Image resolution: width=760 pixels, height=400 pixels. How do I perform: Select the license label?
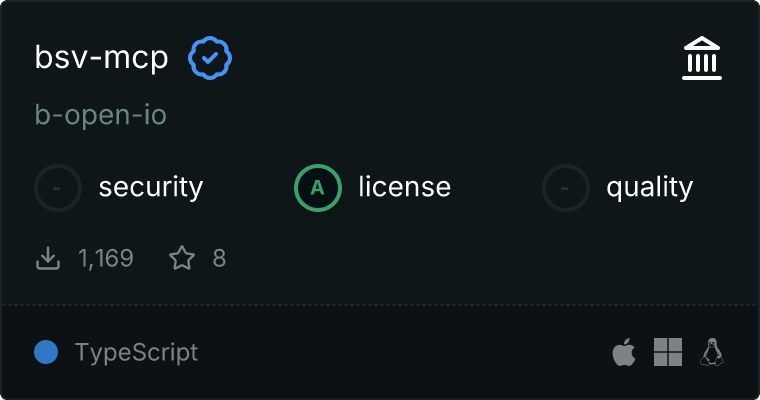click(405, 187)
